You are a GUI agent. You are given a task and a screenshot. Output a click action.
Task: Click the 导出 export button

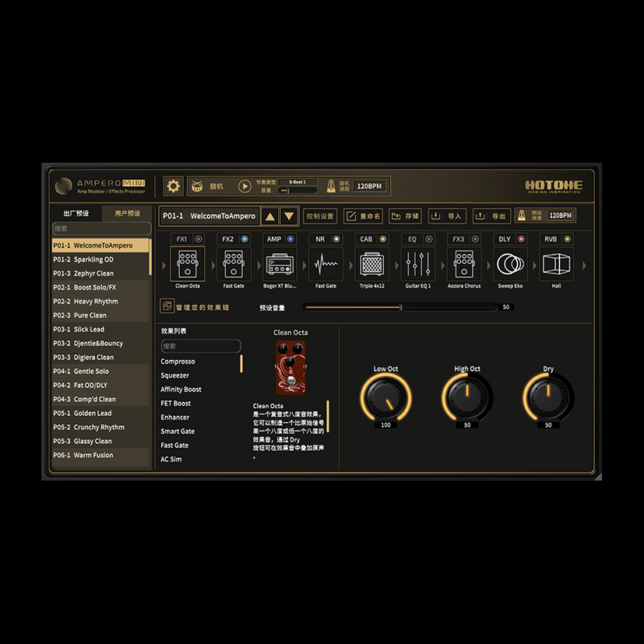pyautogui.click(x=491, y=216)
